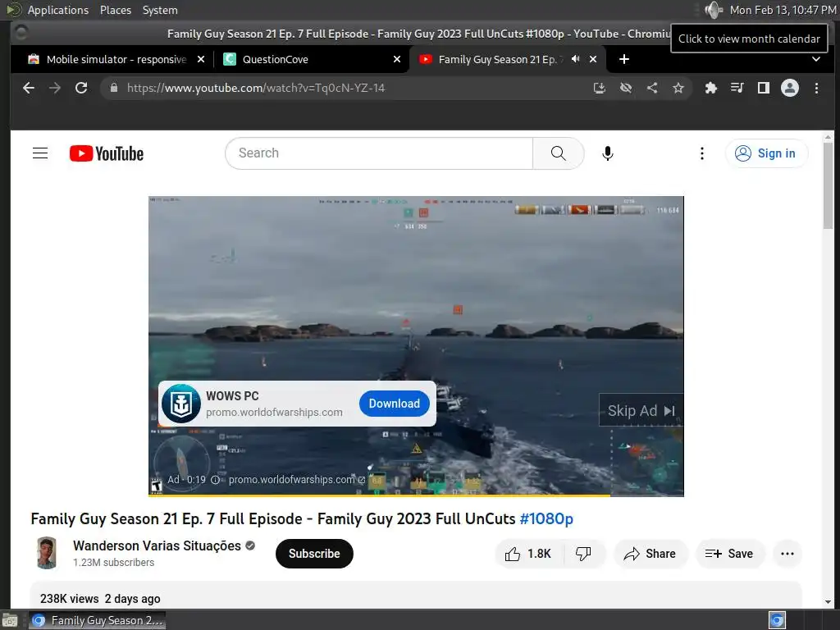Click the show desktop icon in bottom panel

[x=10, y=620]
